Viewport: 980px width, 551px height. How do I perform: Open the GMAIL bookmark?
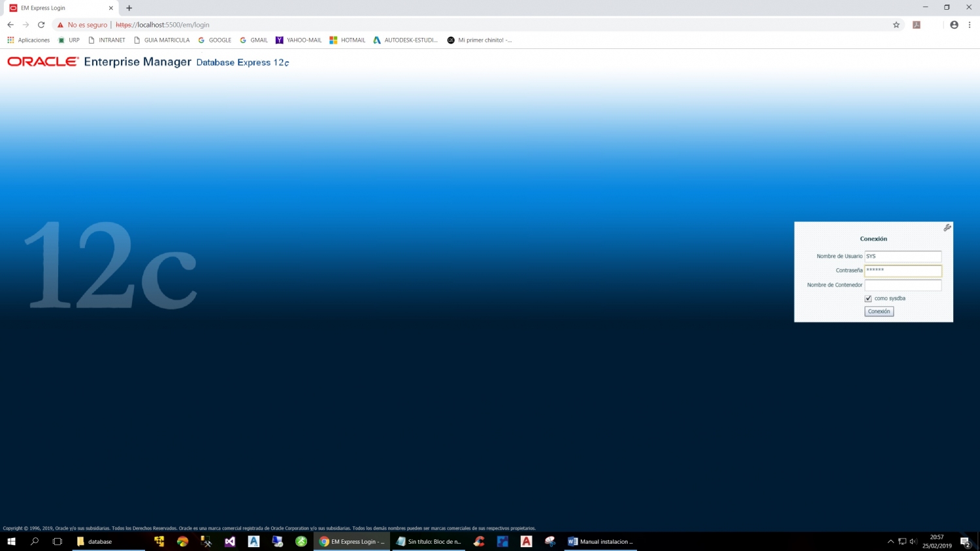click(x=254, y=40)
